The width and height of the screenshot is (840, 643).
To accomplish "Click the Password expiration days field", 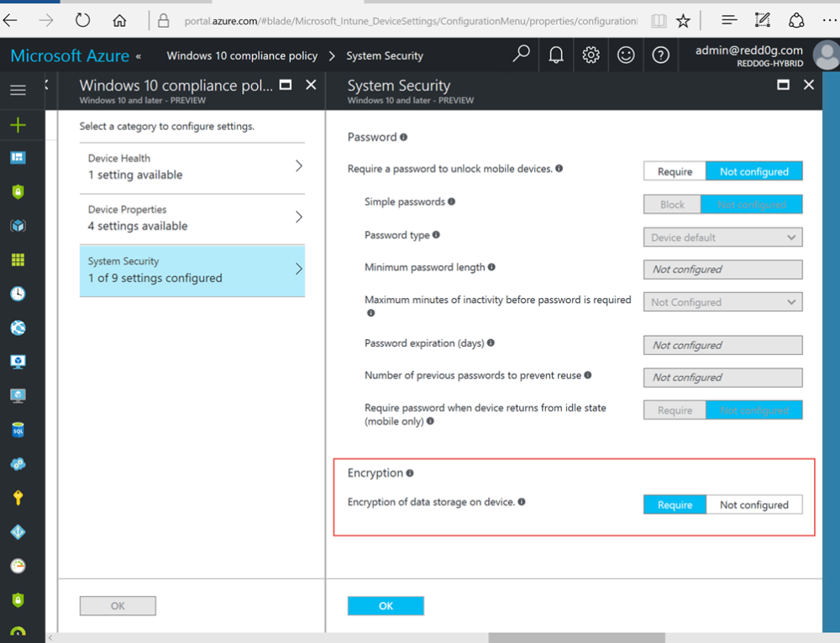I will pyautogui.click(x=722, y=345).
